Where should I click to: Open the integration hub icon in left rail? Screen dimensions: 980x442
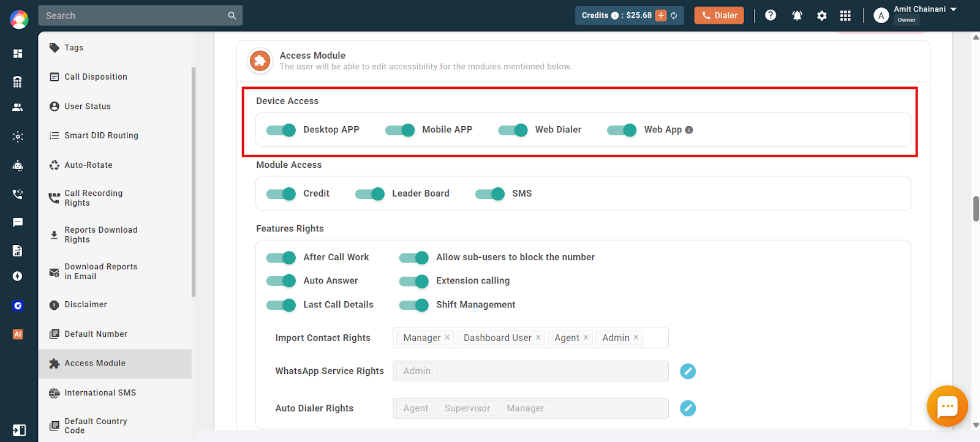(x=18, y=137)
